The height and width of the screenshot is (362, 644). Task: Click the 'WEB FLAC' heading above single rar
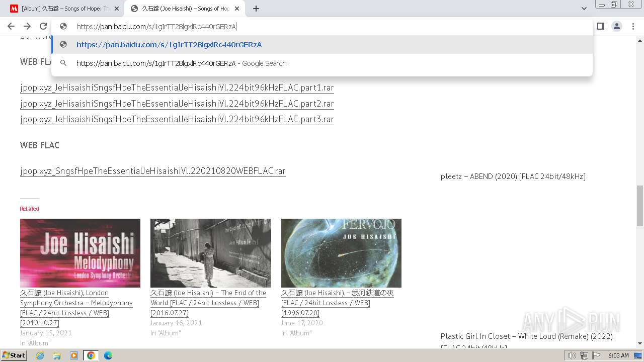pyautogui.click(x=40, y=145)
